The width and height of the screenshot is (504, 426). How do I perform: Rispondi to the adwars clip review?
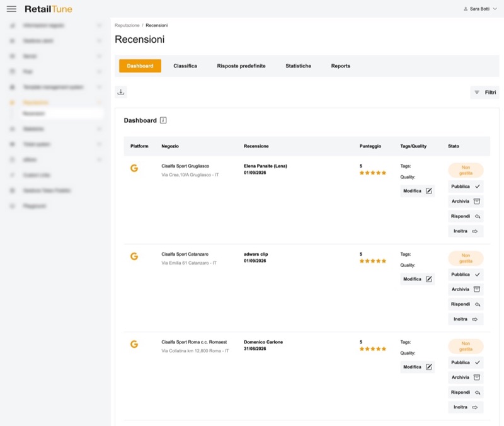pyautogui.click(x=466, y=304)
